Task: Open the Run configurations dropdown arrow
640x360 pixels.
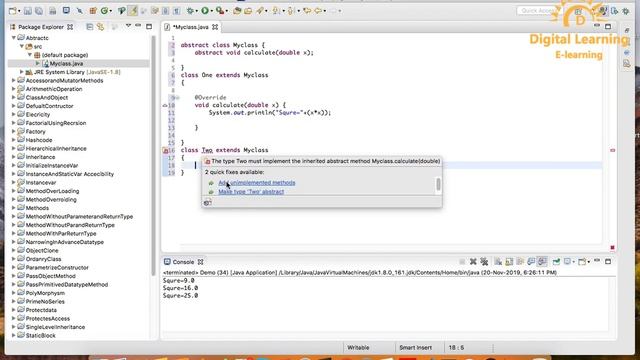Action: click(211, 11)
